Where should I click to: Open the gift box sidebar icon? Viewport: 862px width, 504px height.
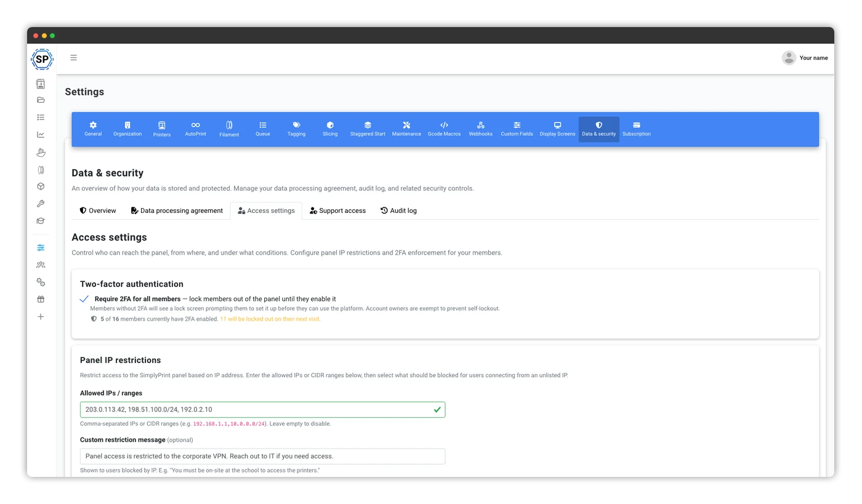click(41, 299)
